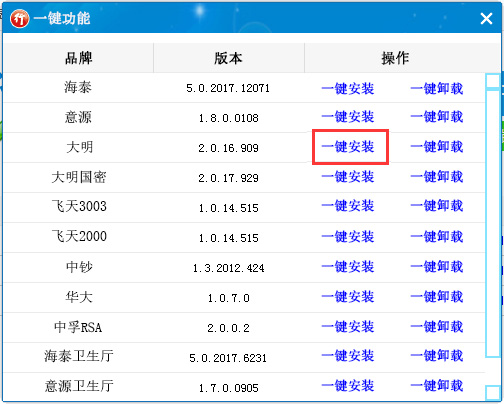Click 一键安装 for 海泰
The height and width of the screenshot is (404, 504).
point(348,88)
